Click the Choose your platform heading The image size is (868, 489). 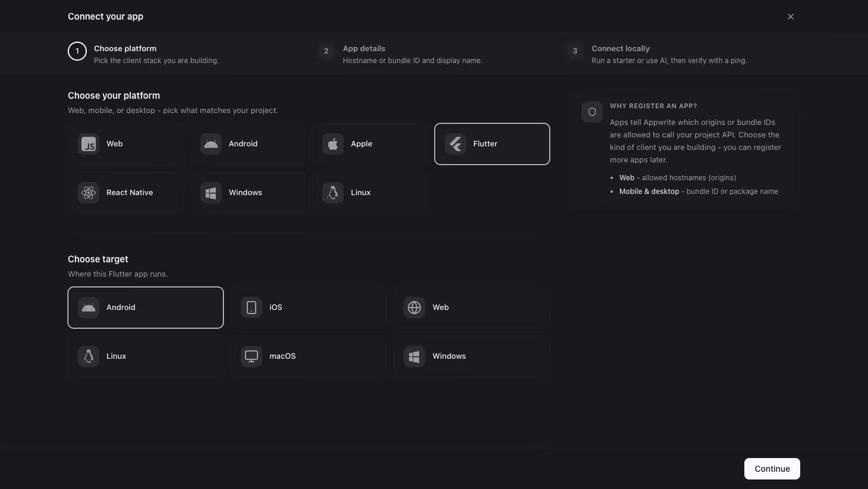[x=114, y=96]
